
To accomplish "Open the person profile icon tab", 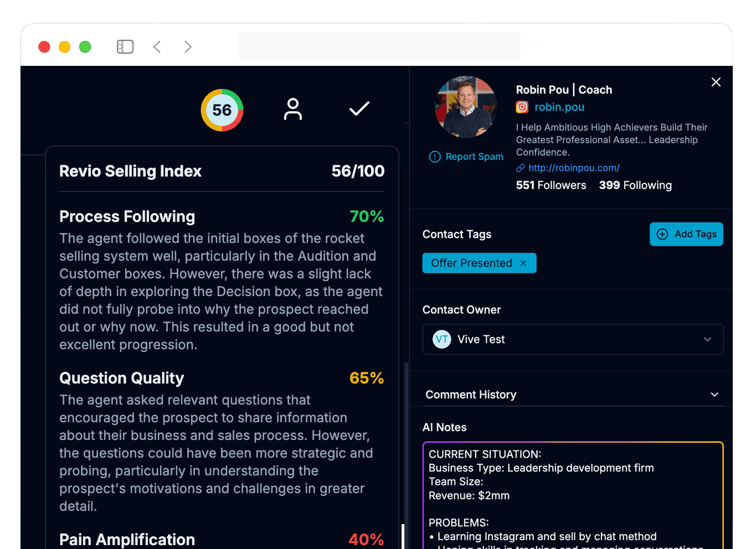I will (x=293, y=109).
